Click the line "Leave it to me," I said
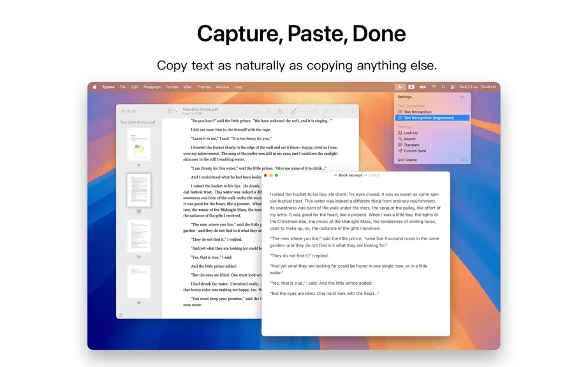This screenshot has width=588, height=367. point(231,138)
